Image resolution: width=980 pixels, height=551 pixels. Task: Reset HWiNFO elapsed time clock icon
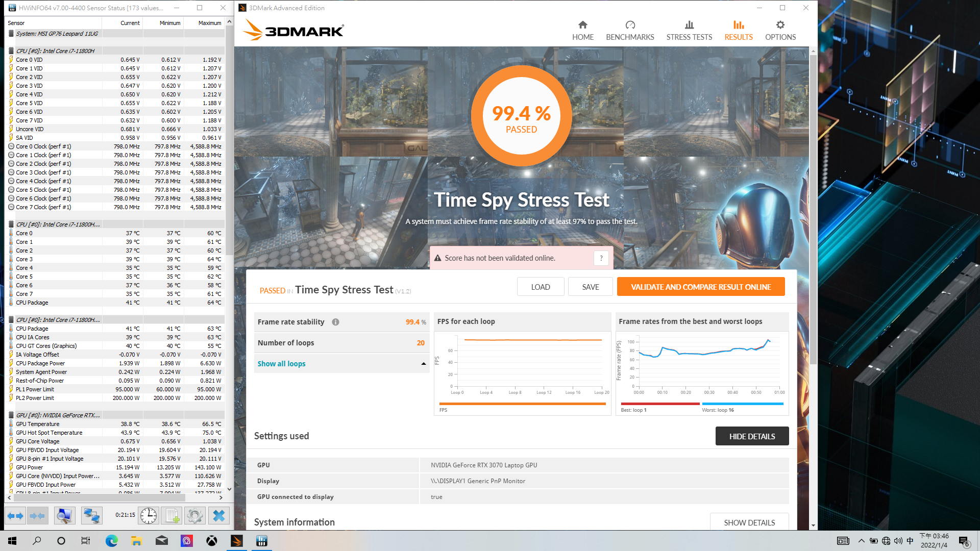(x=149, y=516)
